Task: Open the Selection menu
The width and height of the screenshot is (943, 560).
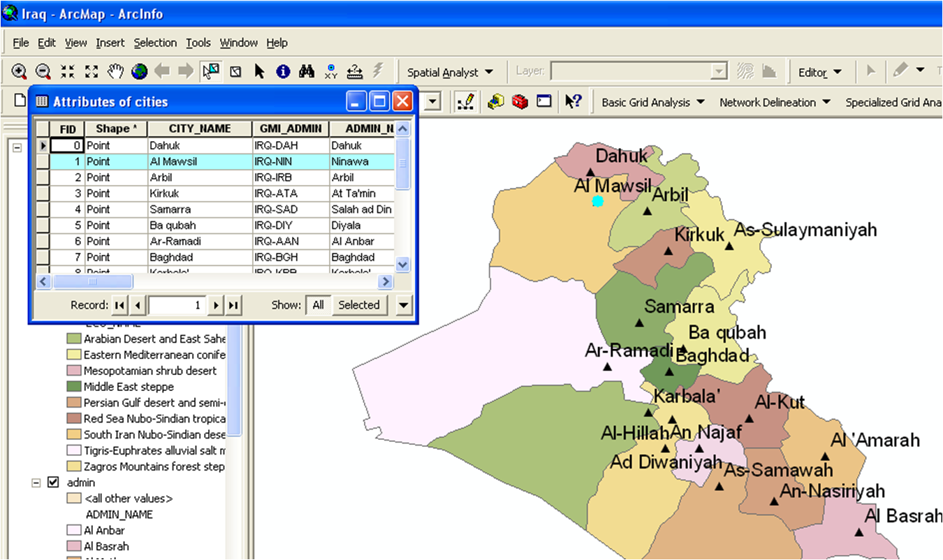Action: pos(155,43)
